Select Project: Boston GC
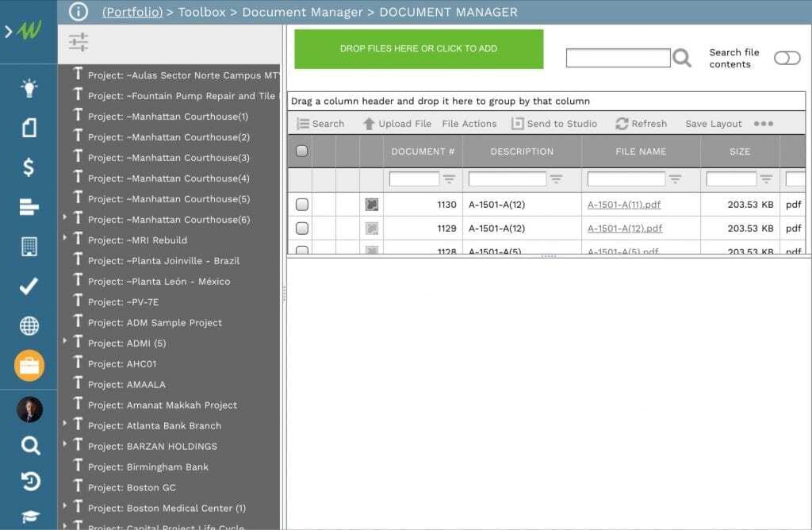 [x=132, y=487]
